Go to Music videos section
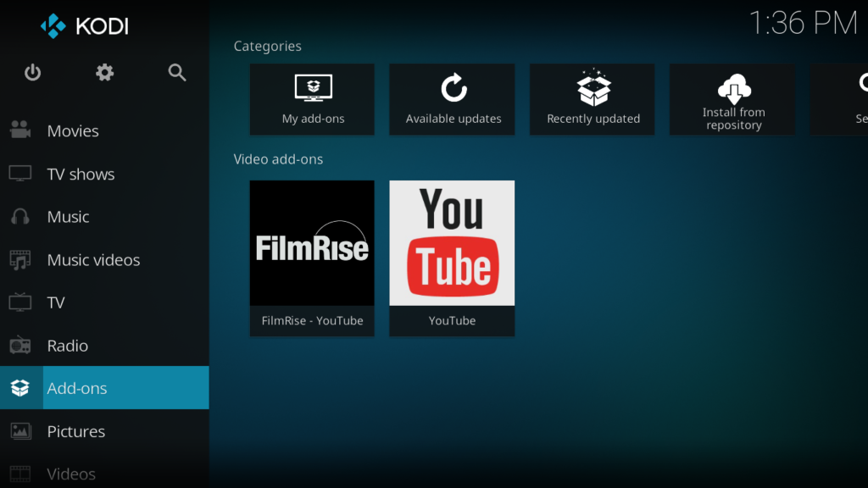868x488 pixels. click(x=104, y=259)
